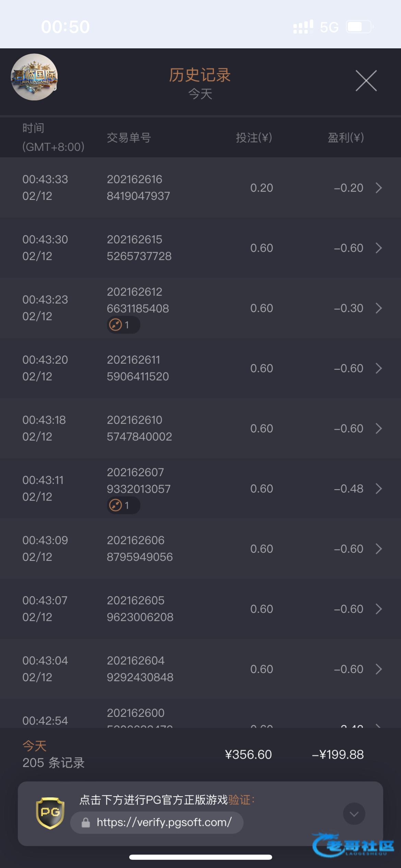Click the free spin icon in 00:43:23 row

point(116,325)
